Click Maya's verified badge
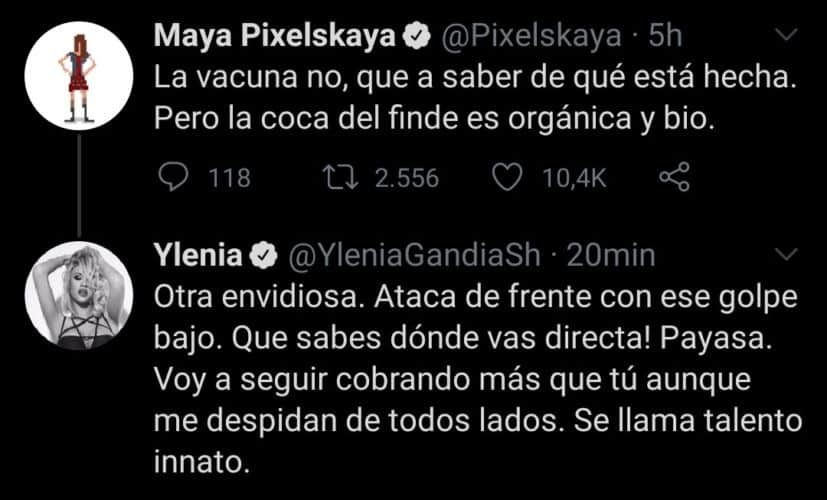Viewport: 827px width, 500px height. 417,37
